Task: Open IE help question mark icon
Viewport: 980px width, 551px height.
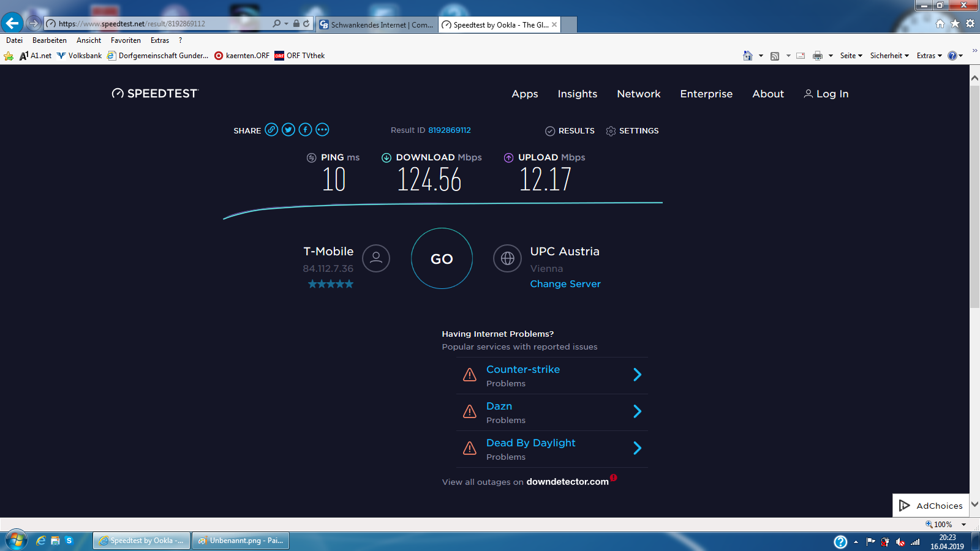Action: pyautogui.click(x=952, y=56)
